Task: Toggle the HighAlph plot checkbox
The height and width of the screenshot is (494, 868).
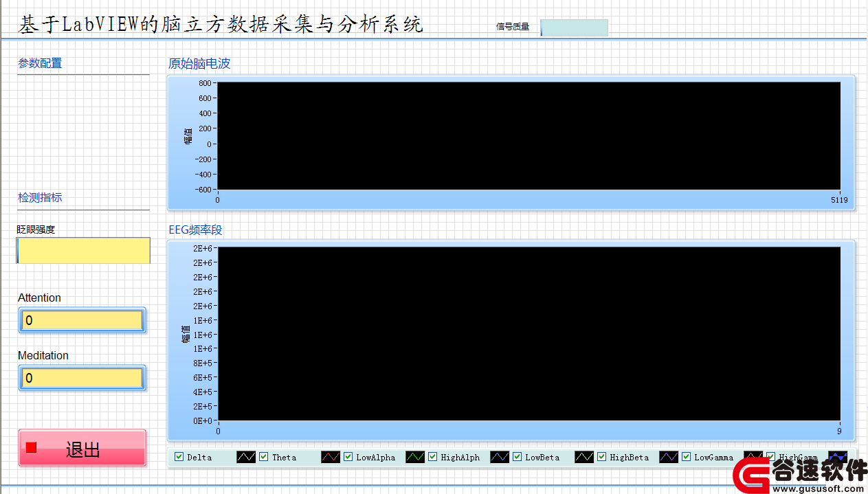Action: click(433, 457)
